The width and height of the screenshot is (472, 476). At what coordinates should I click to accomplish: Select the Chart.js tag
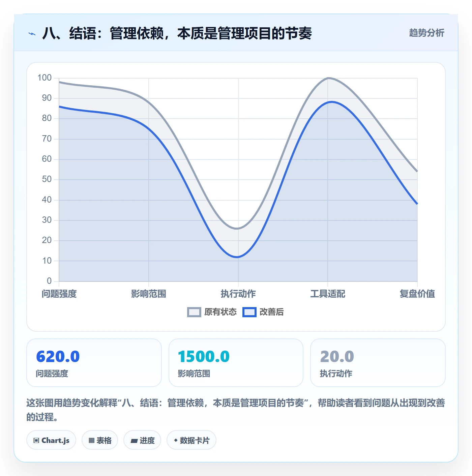pos(51,440)
